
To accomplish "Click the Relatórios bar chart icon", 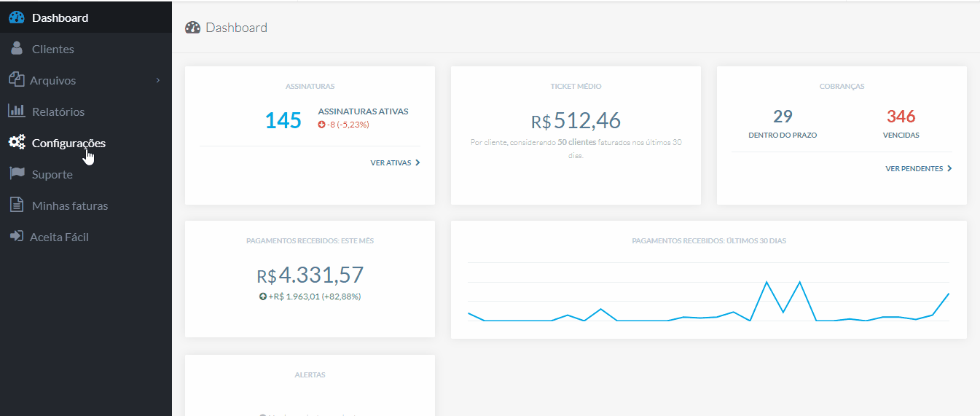I will 16,111.
